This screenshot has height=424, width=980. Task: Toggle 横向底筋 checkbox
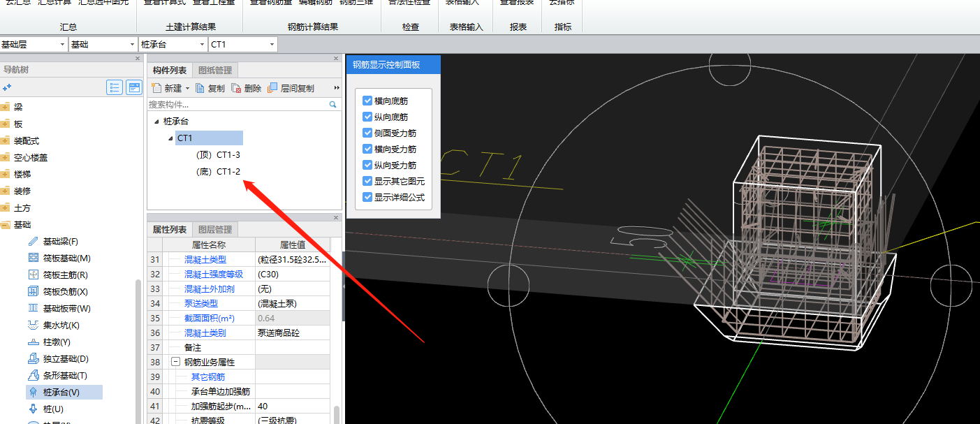[x=367, y=101]
